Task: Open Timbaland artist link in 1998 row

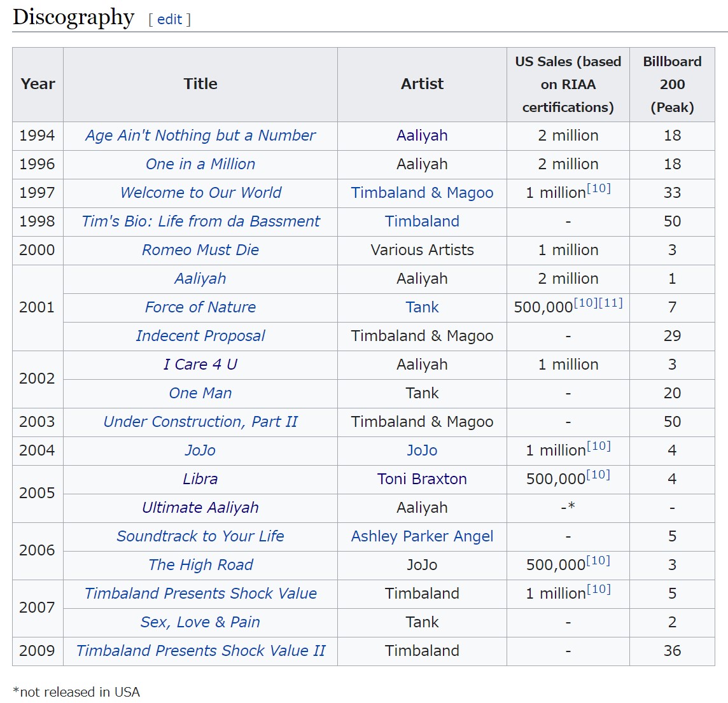Action: coord(422,221)
